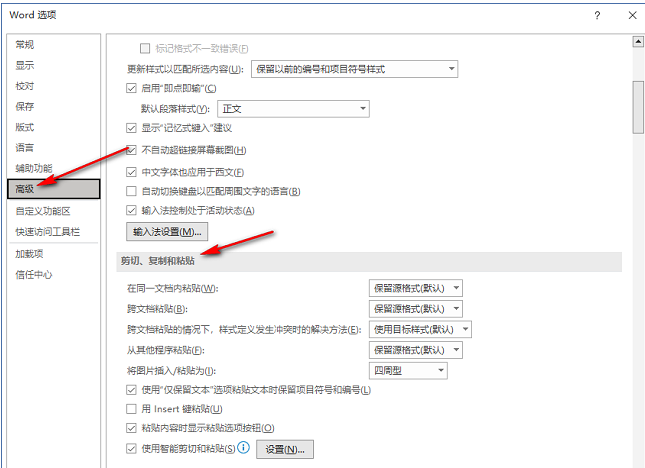Toggle 粘贴内容时显示粘贴选项按钮 checkbox
The height and width of the screenshot is (468, 645).
tap(131, 428)
